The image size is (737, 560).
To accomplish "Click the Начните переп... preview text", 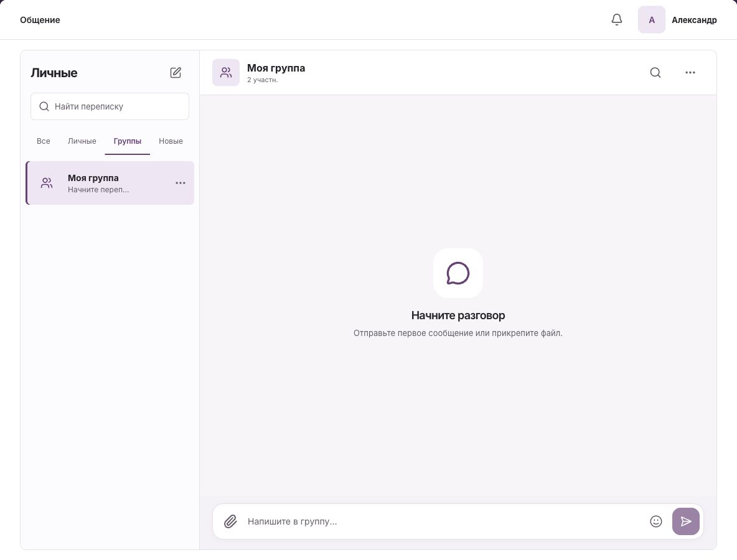I will 98,190.
